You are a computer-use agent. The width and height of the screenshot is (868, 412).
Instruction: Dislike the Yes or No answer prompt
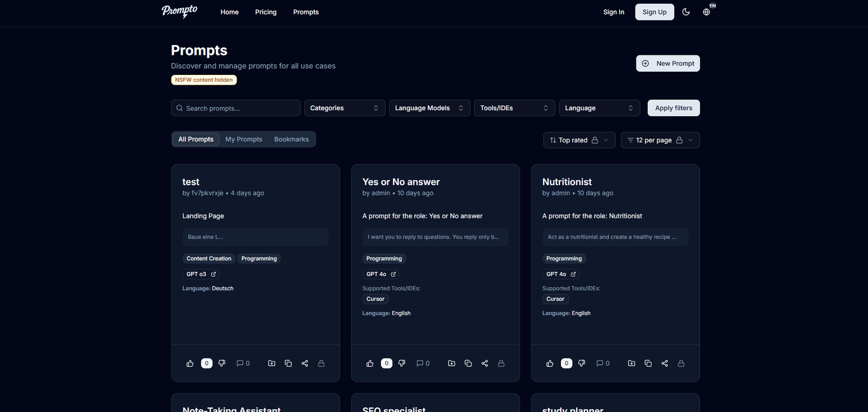pos(401,364)
